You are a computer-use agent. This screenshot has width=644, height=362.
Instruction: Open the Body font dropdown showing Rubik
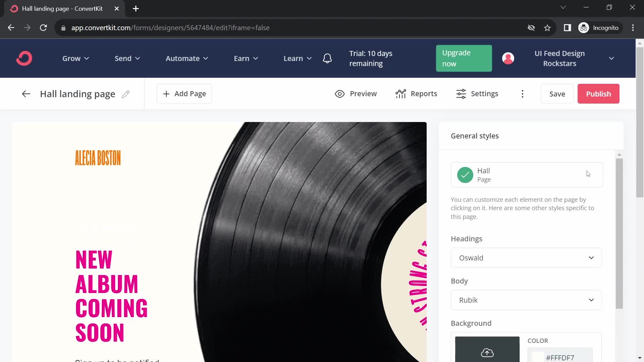point(526,300)
